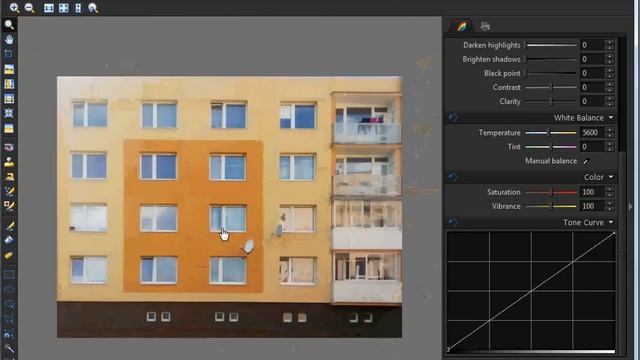Select the yellow Eraser tool

(x=9, y=255)
